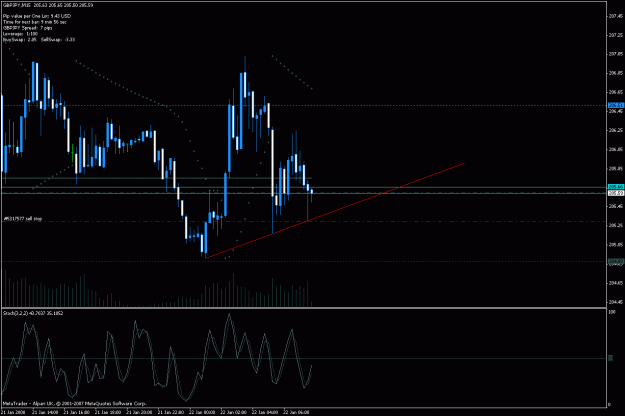Viewport: 625px width, 416px height.
Task: Click the BuySwap / SellSwap info line
Action: (x=39, y=39)
